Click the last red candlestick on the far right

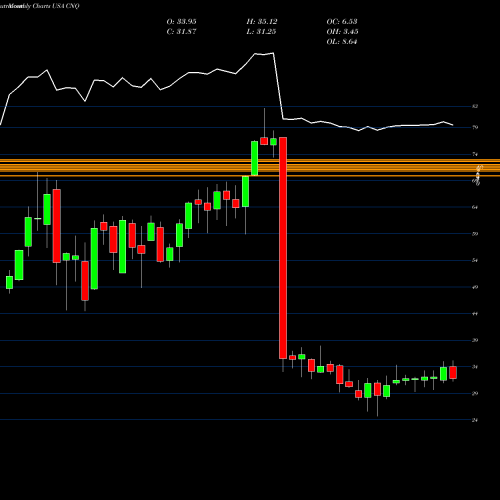point(453,372)
